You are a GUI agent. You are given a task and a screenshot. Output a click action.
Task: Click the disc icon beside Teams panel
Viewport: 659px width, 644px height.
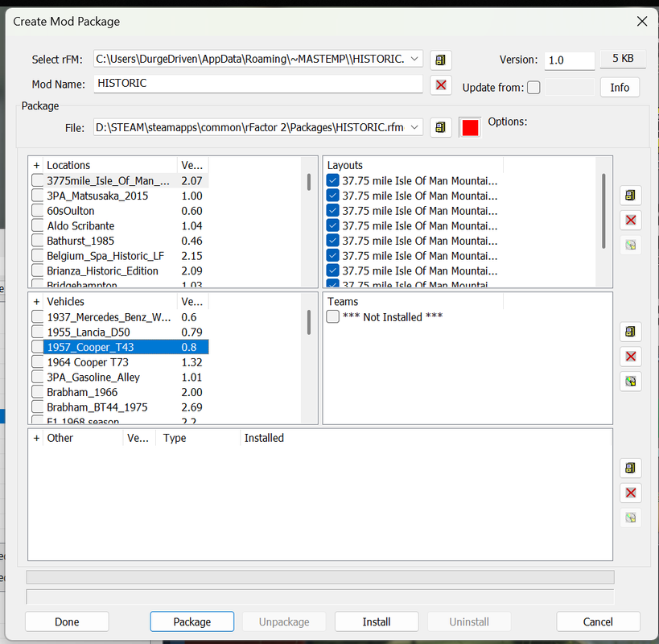click(x=630, y=382)
